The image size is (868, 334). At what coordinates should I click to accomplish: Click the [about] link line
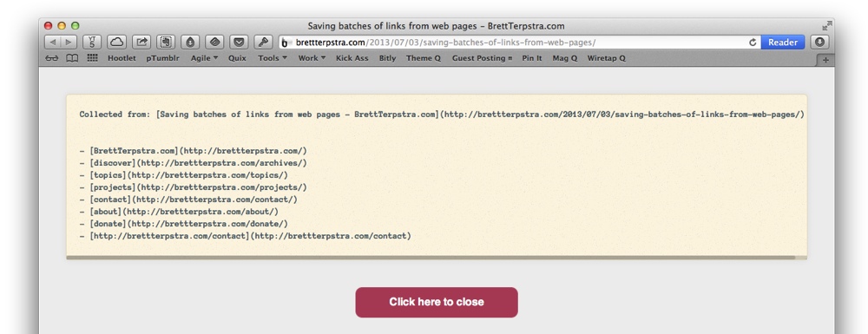pyautogui.click(x=179, y=212)
